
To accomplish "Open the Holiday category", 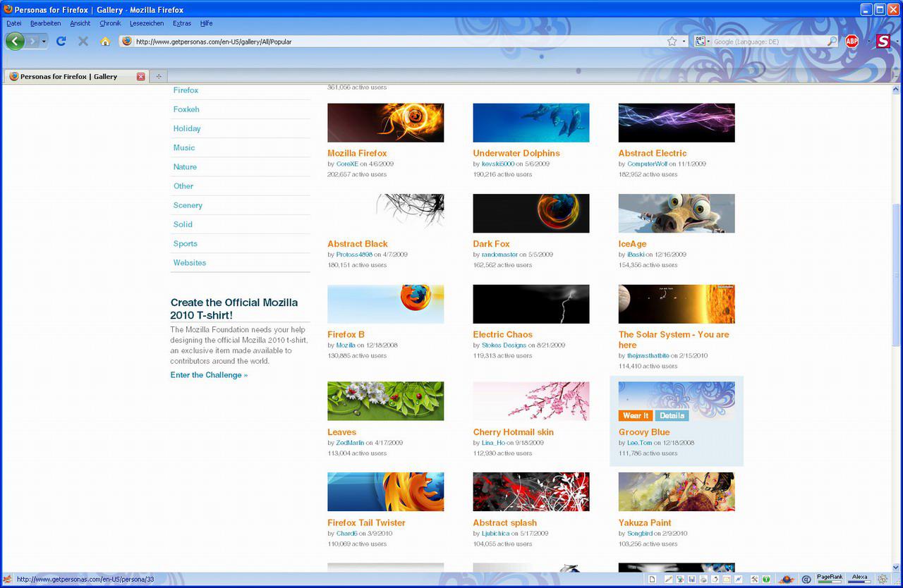I will click(x=187, y=128).
